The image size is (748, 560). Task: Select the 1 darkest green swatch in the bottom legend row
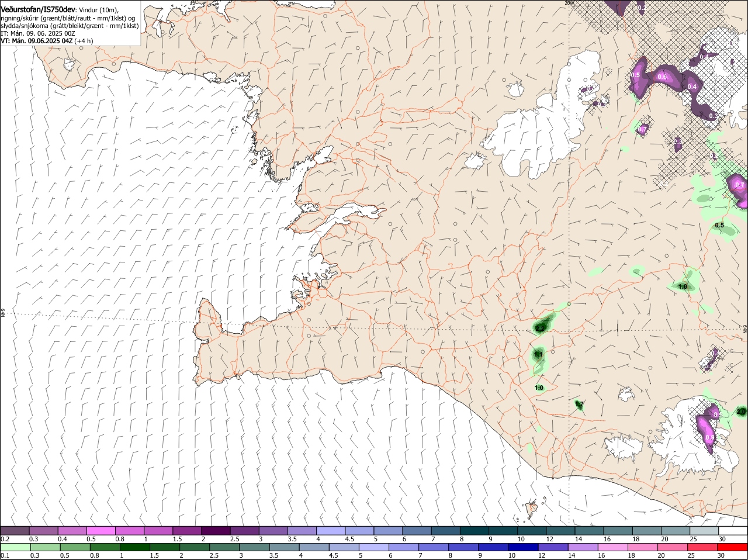click(135, 547)
